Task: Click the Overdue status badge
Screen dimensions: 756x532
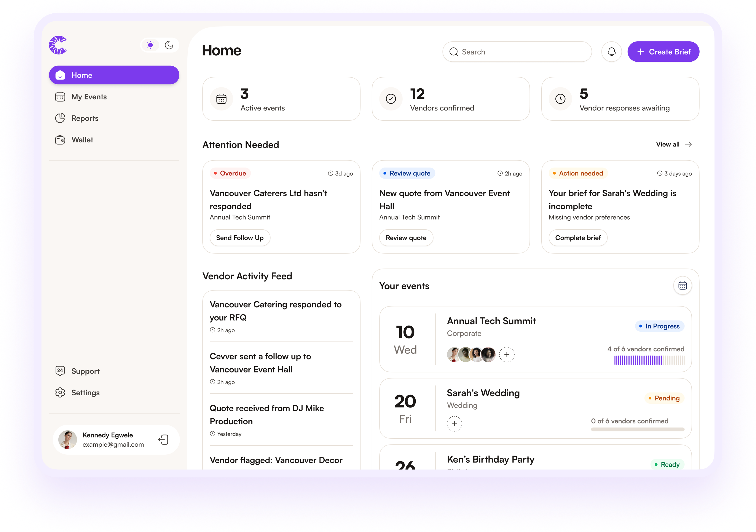Action: coord(230,173)
